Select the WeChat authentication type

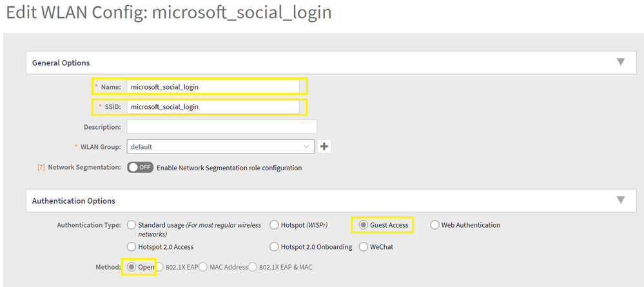[x=364, y=246]
